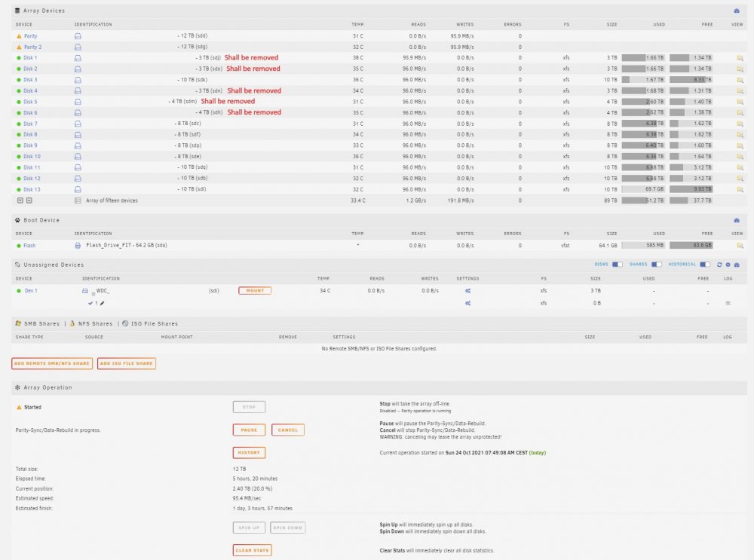Click the Flash drive device icon
Image resolution: width=754 pixels, height=560 pixels.
(x=78, y=246)
